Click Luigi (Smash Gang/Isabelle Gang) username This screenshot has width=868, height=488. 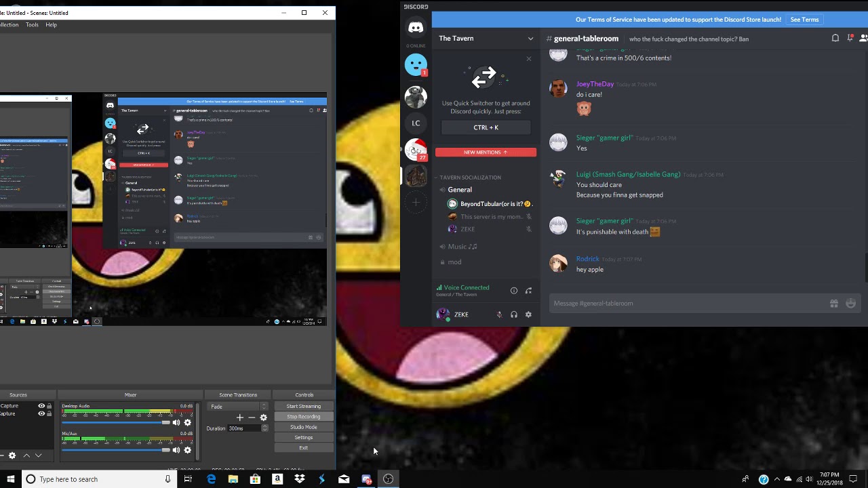[x=628, y=174]
